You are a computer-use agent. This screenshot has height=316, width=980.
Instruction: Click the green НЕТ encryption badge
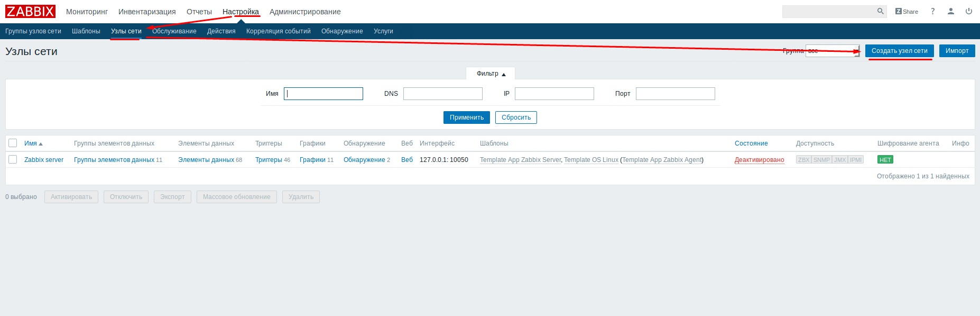pos(885,160)
